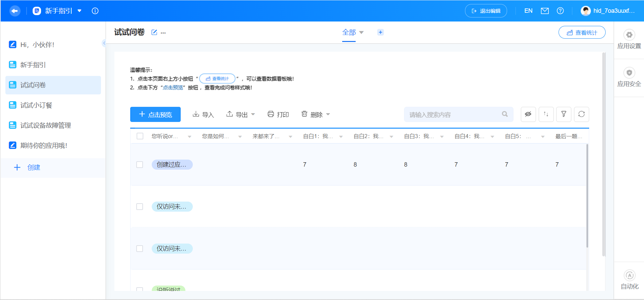Check the first 仅访问未… row checkbox
644x300 pixels.
[x=140, y=207]
